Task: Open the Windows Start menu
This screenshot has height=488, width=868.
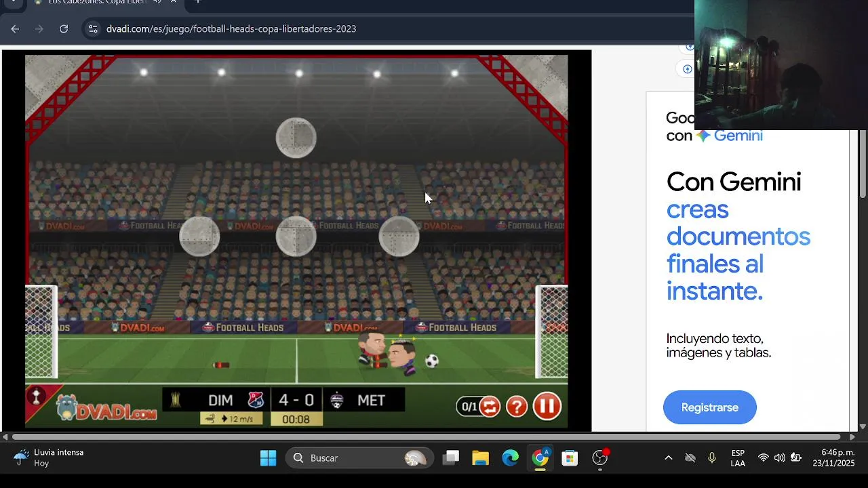Action: pyautogui.click(x=269, y=458)
